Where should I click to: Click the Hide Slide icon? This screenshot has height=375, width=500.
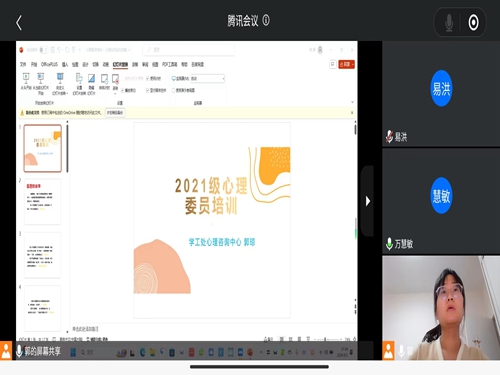(91, 84)
